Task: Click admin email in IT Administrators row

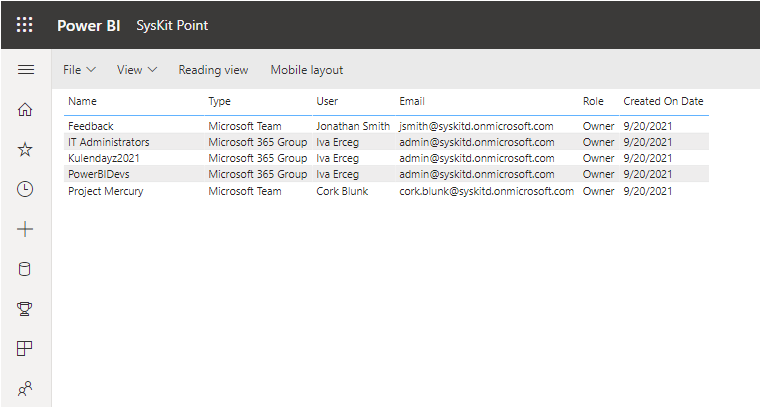Action: (x=477, y=142)
